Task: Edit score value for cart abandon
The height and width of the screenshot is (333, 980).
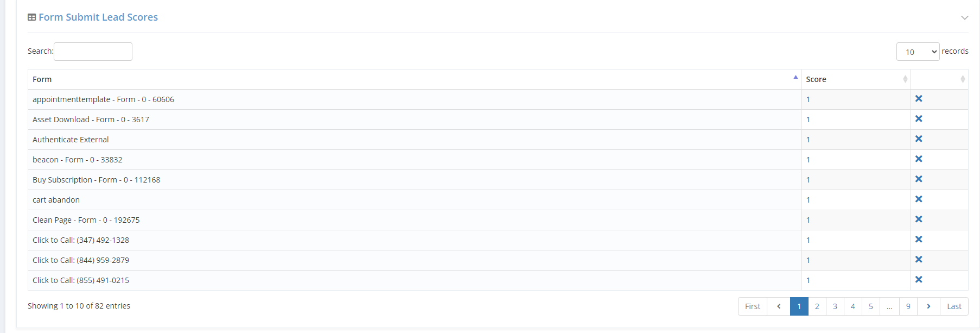Action: coord(808,200)
